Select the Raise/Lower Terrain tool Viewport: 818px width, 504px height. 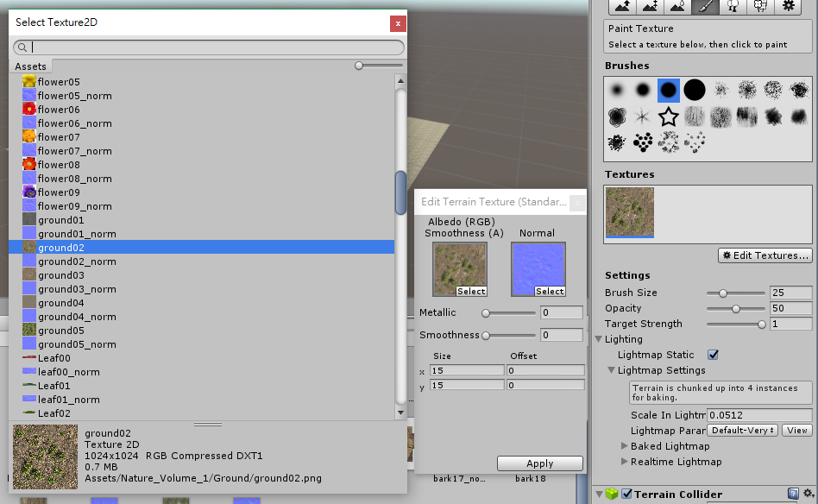pos(623,7)
